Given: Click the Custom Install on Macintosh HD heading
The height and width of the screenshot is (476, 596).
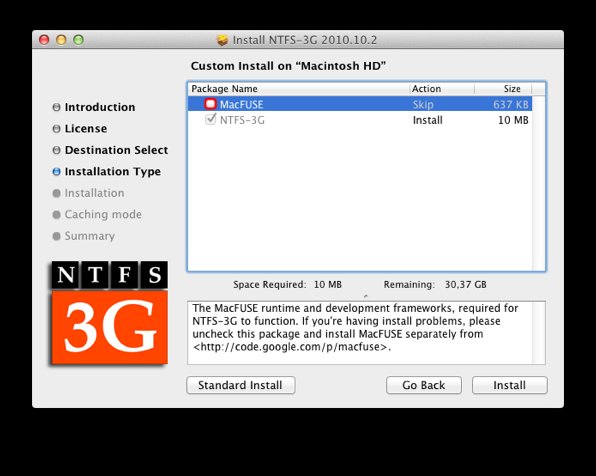Looking at the screenshot, I should click(x=288, y=66).
